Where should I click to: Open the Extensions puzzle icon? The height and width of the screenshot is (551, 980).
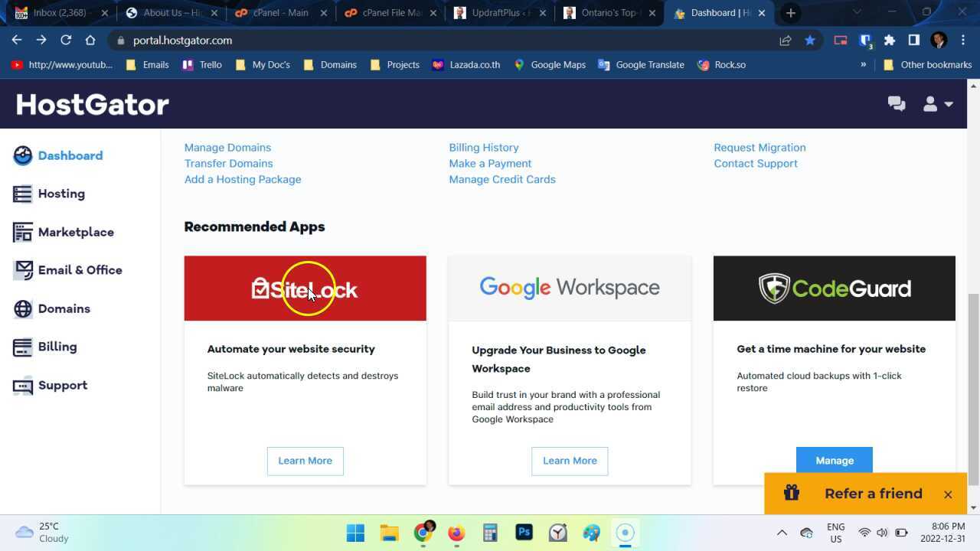click(890, 41)
